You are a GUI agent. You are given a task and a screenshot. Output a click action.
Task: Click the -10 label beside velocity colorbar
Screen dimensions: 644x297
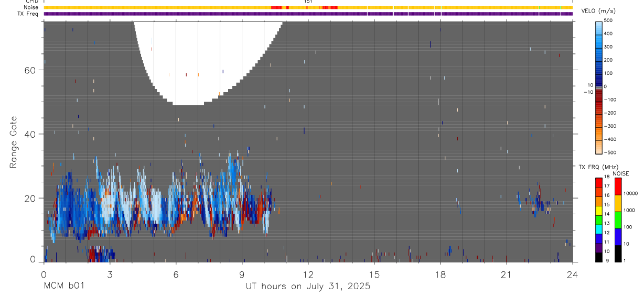click(x=588, y=92)
